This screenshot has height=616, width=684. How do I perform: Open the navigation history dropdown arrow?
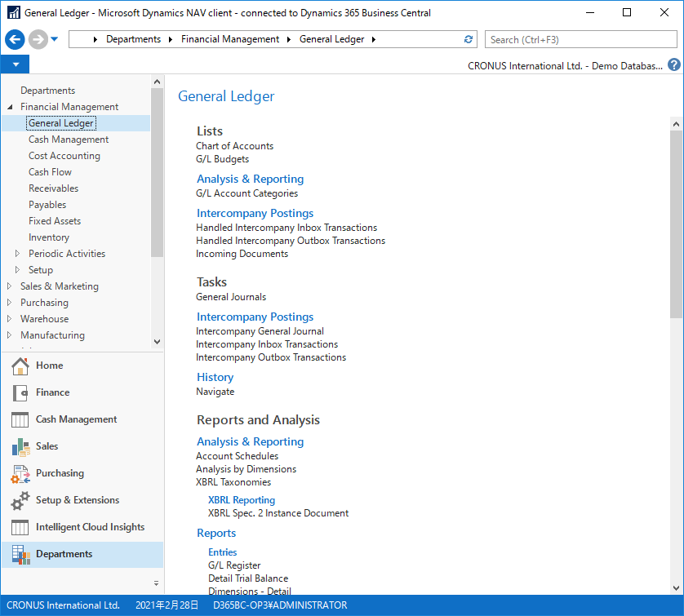click(55, 39)
